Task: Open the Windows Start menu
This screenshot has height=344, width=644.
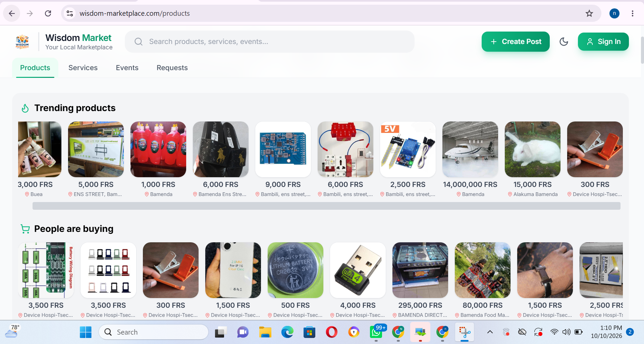Action: coord(86,332)
